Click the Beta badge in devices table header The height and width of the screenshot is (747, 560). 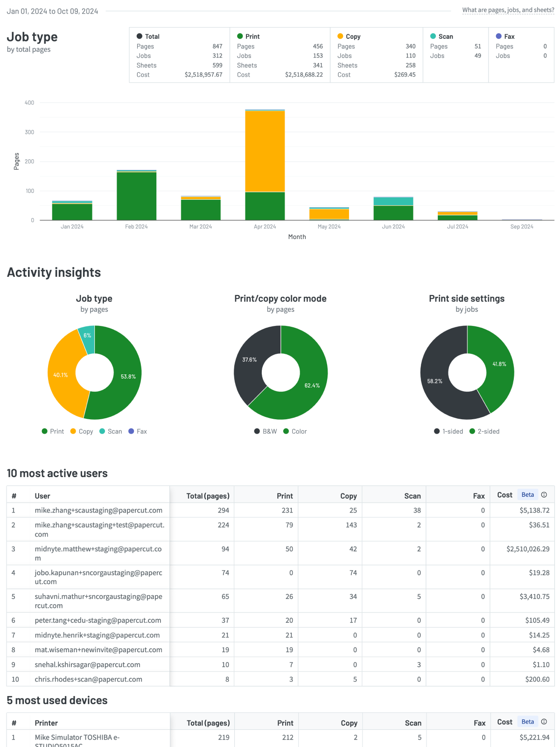[x=527, y=722]
